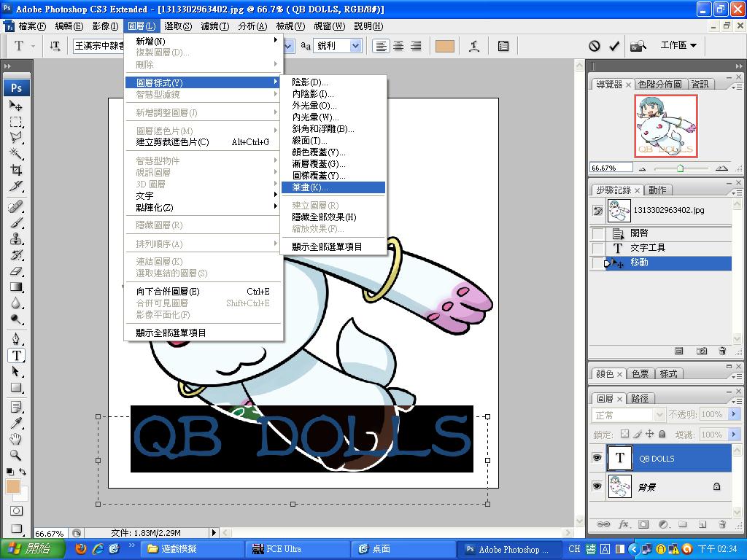
Task: Select the Clone Stamp tool
Action: 16,238
